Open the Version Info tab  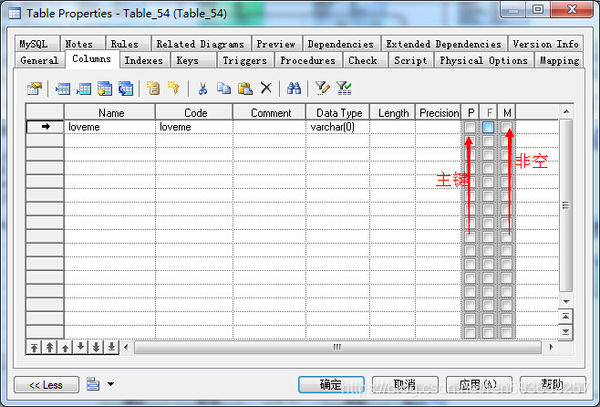(x=546, y=44)
